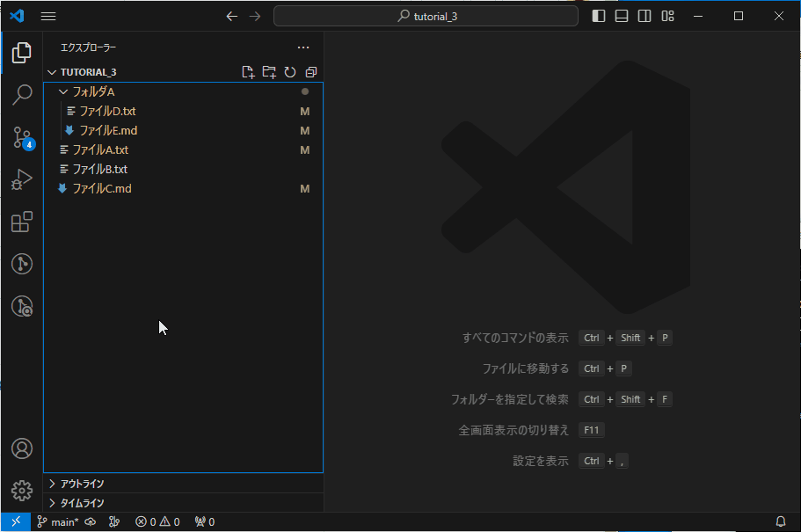801x532 pixels.
Task: Collapse the フォルダA folder
Action: pos(184,92)
